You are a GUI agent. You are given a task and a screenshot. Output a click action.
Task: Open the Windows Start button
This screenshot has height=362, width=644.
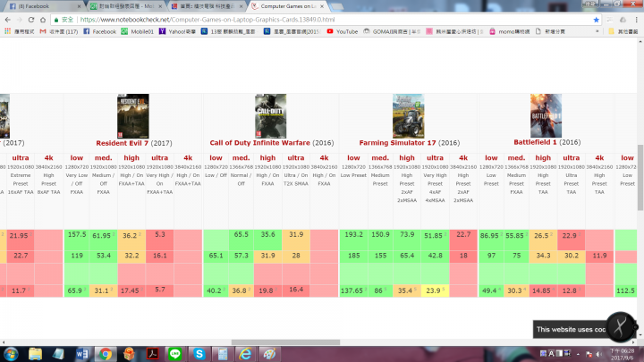[x=11, y=354]
